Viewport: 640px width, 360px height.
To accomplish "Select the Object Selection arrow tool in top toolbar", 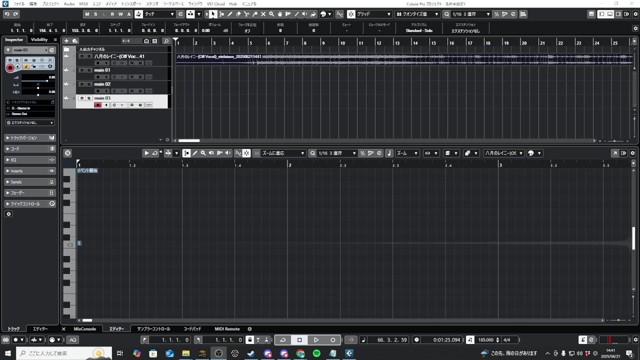I will pos(213,14).
